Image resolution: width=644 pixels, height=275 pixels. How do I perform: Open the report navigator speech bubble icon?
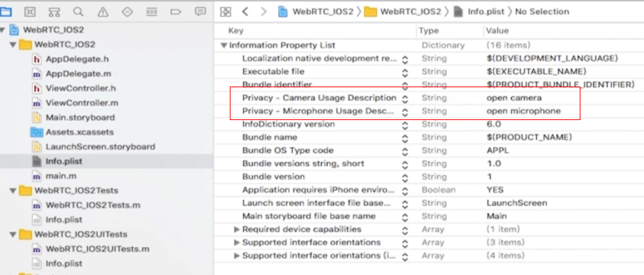(x=200, y=12)
